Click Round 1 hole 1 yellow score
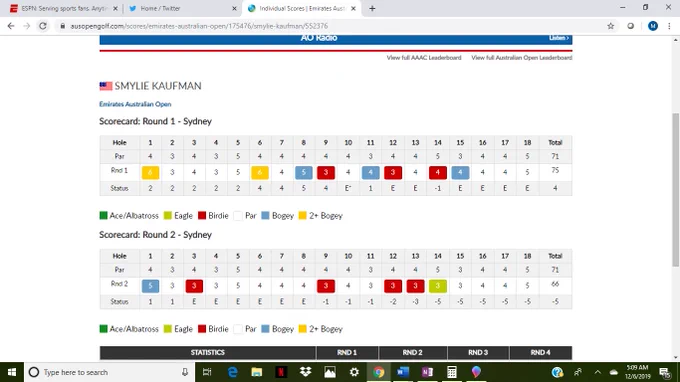680x382 pixels. tap(150, 173)
